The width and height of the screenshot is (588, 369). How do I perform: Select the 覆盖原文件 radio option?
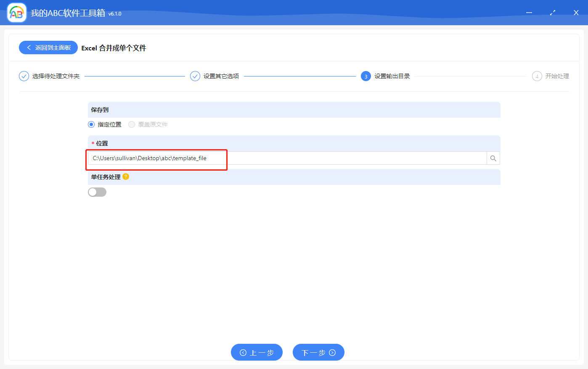coord(131,124)
